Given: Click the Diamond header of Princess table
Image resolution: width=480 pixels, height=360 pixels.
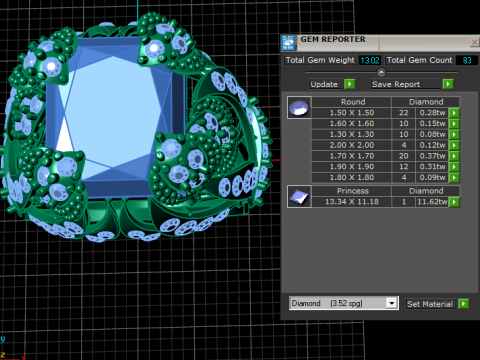Looking at the screenshot, I should (426, 191).
